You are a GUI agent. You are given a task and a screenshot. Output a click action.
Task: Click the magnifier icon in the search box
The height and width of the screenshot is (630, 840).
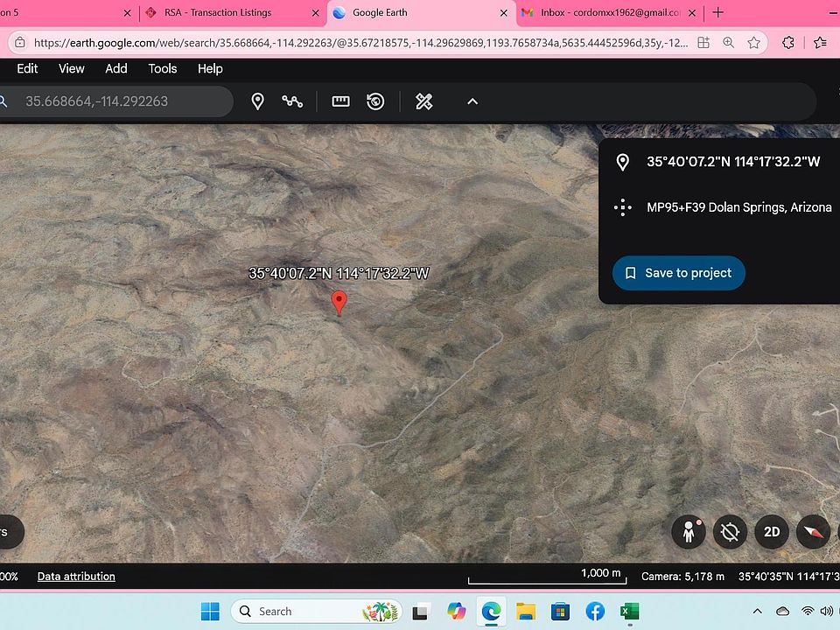3,101
